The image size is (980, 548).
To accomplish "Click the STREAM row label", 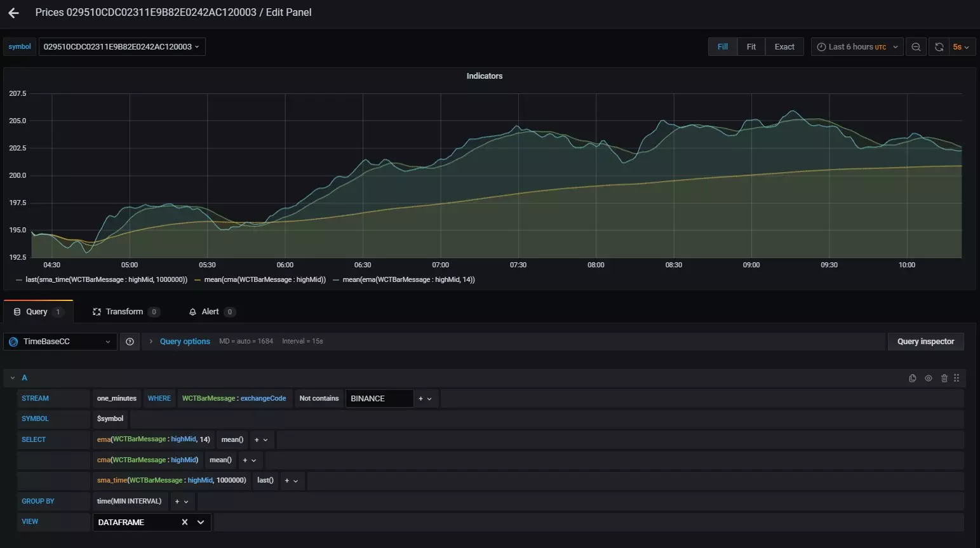I will point(36,399).
